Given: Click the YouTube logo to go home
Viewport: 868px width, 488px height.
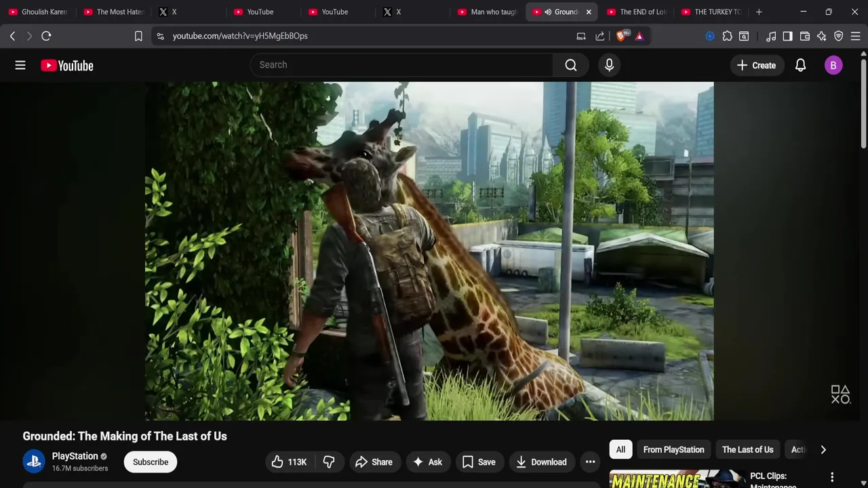Looking at the screenshot, I should pos(66,65).
